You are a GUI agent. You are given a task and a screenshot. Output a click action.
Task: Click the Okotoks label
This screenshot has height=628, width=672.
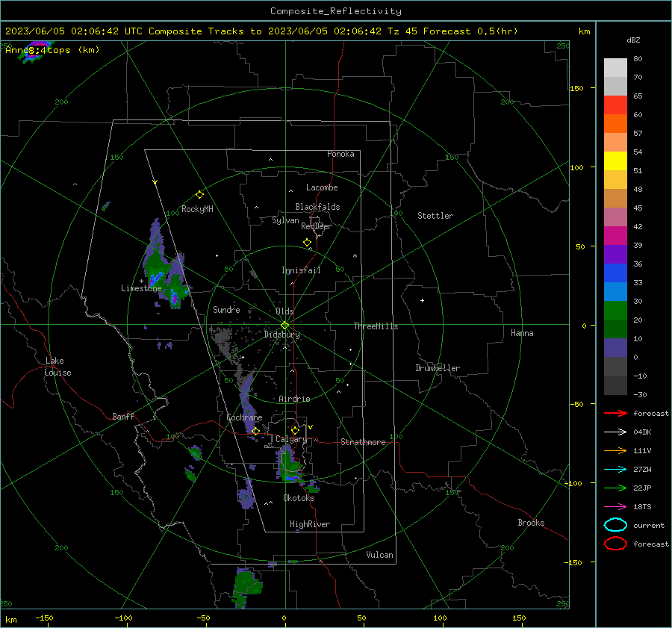click(x=299, y=498)
